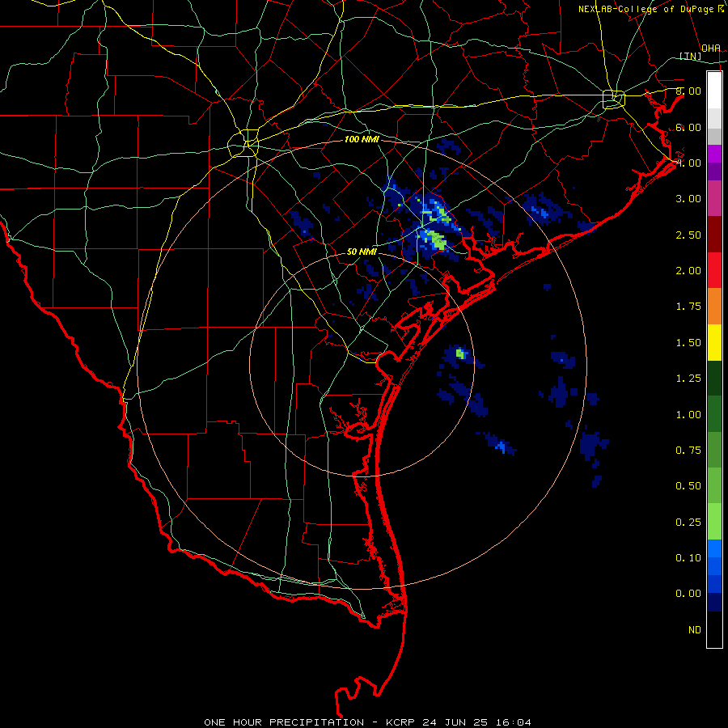Click the 100 NMI range ring label
The width and height of the screenshot is (728, 728).
coord(362,139)
